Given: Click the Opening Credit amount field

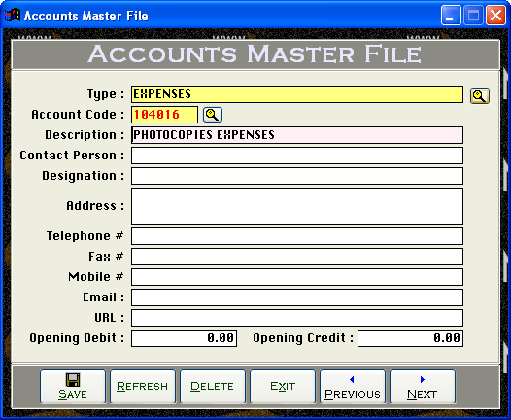Looking at the screenshot, I should [x=410, y=338].
